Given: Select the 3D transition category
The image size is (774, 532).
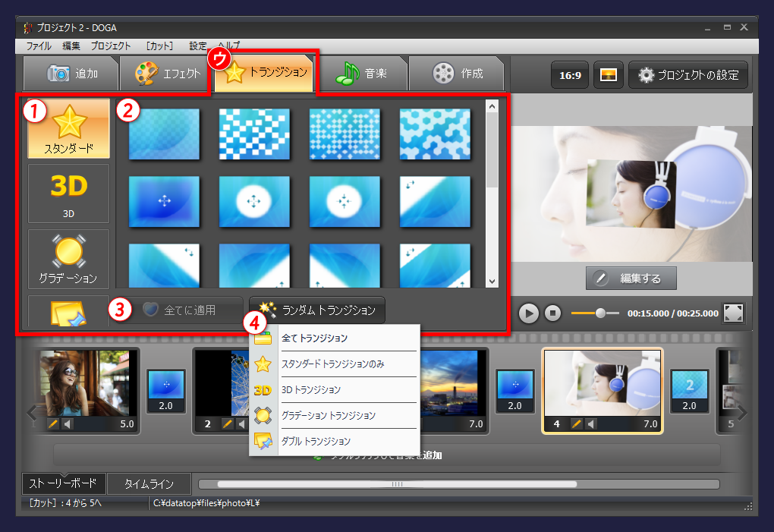Looking at the screenshot, I should (68, 193).
